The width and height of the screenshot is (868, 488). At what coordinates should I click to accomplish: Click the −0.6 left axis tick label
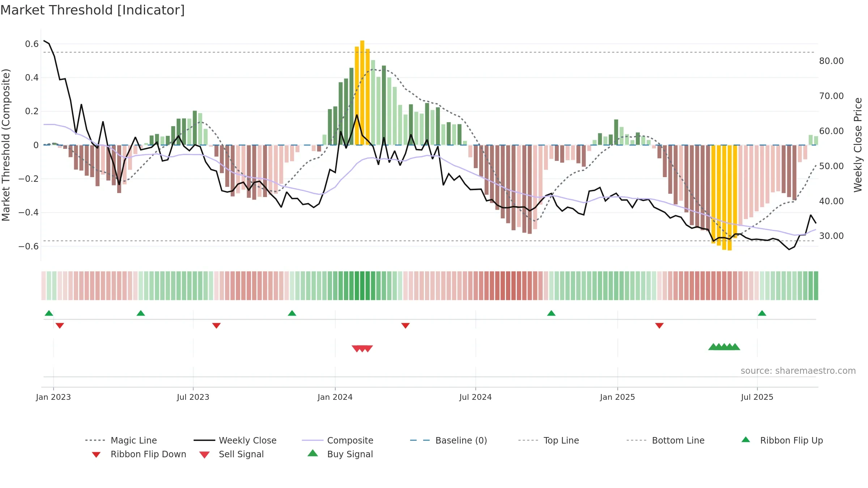click(29, 246)
